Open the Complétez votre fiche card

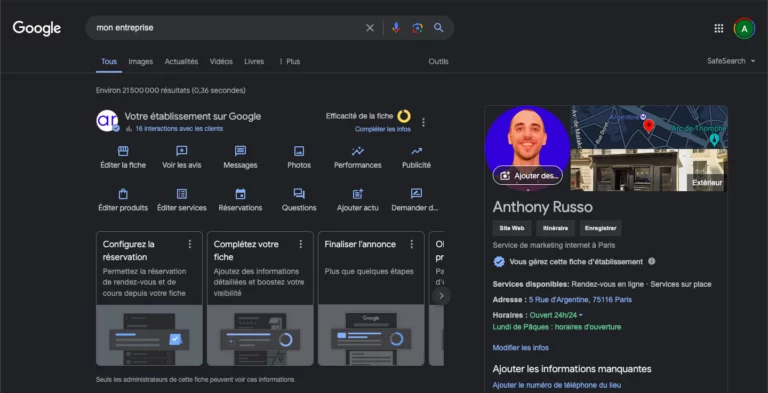260,299
